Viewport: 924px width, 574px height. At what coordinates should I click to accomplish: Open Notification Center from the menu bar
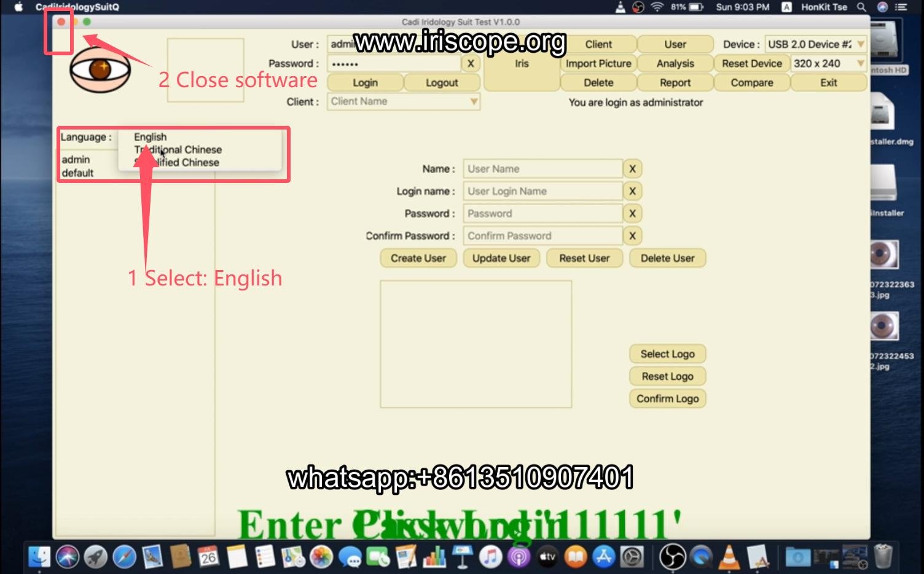(x=901, y=7)
